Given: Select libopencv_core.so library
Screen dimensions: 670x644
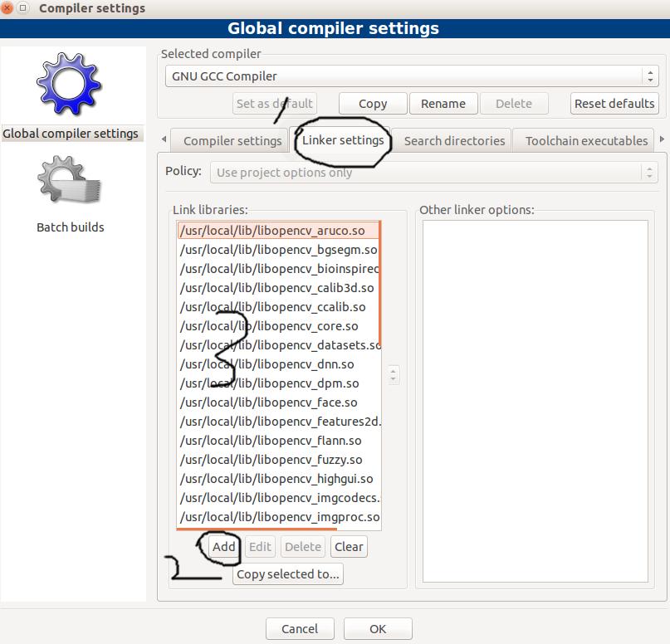Looking at the screenshot, I should click(x=279, y=326).
